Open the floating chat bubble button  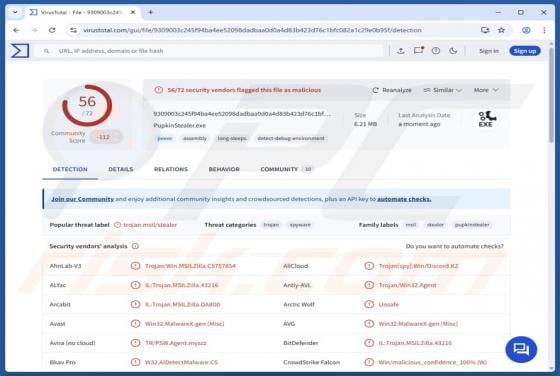[x=521, y=349]
